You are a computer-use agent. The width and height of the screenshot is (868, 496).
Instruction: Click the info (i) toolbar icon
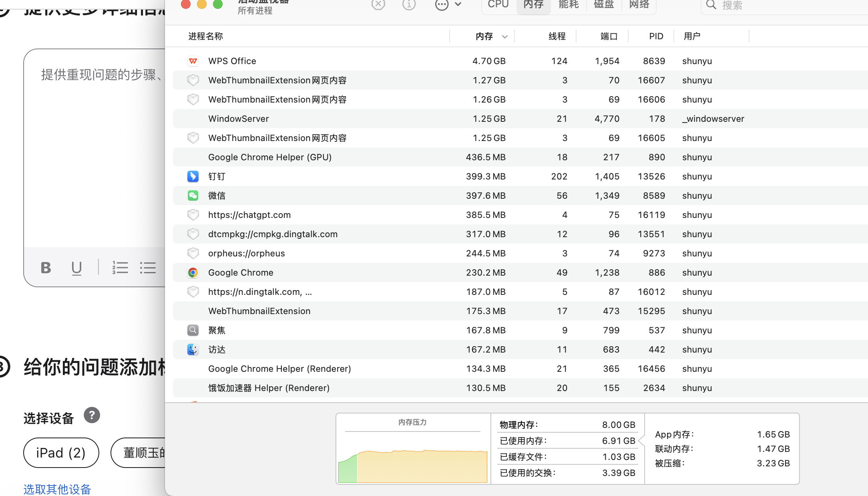pos(409,5)
